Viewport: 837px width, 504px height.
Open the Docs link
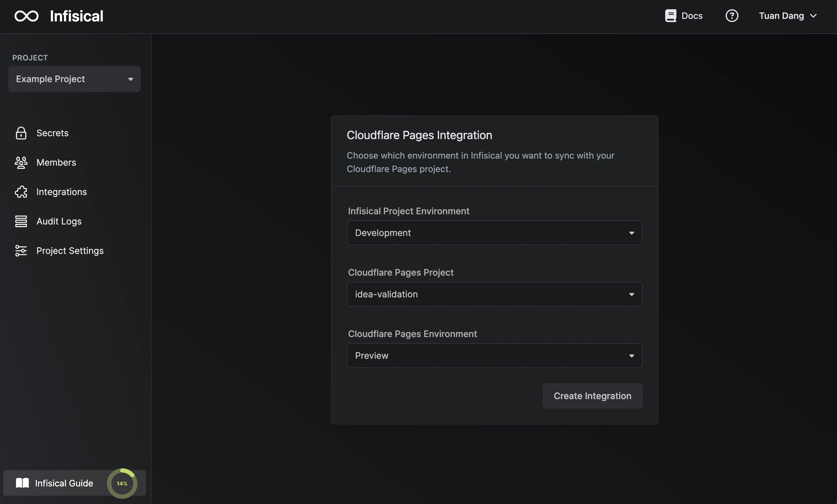point(683,16)
